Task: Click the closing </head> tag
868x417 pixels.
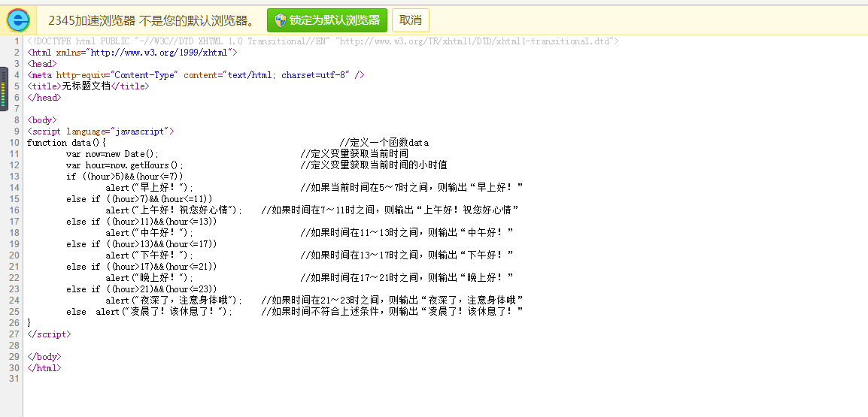Action: pyautogui.click(x=44, y=98)
